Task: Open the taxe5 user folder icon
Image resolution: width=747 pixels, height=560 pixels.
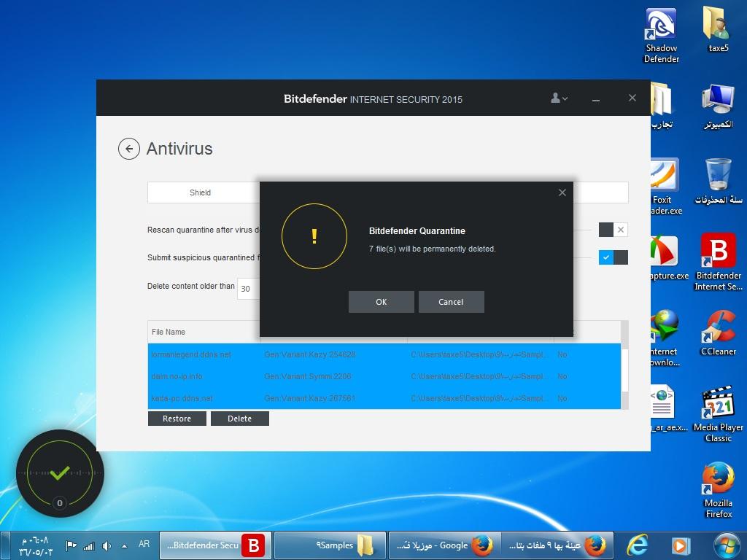Action: (x=718, y=29)
